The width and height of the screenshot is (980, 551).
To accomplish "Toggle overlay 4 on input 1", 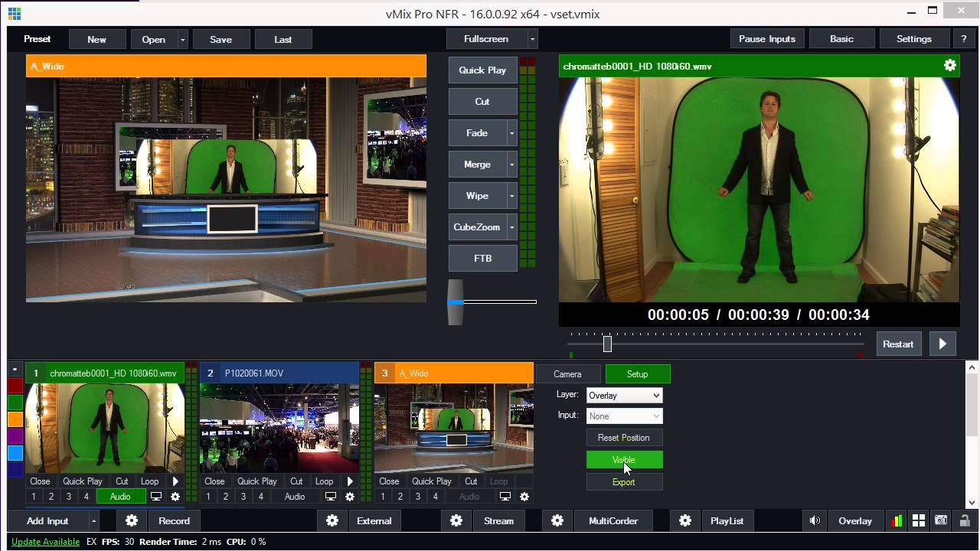I will (87, 497).
